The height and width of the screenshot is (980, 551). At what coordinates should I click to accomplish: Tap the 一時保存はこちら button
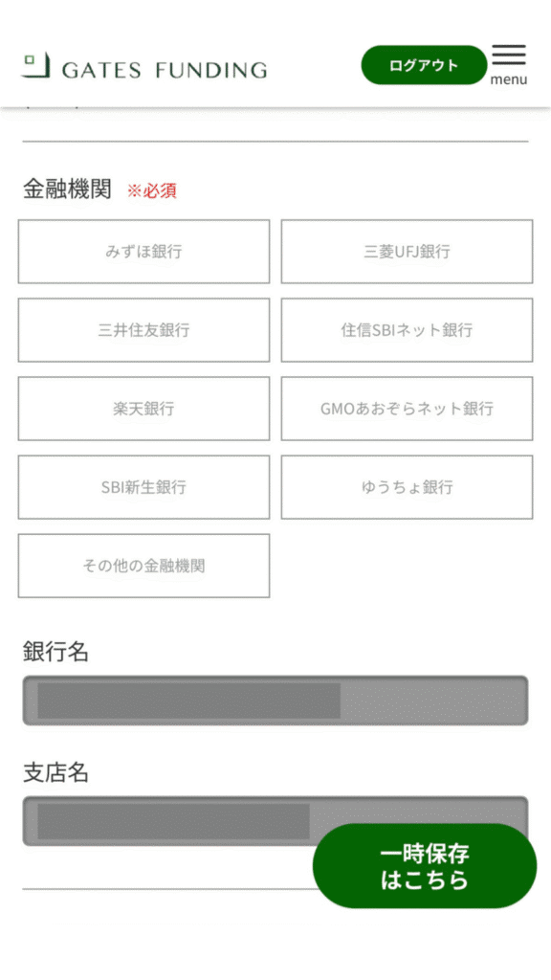click(425, 866)
